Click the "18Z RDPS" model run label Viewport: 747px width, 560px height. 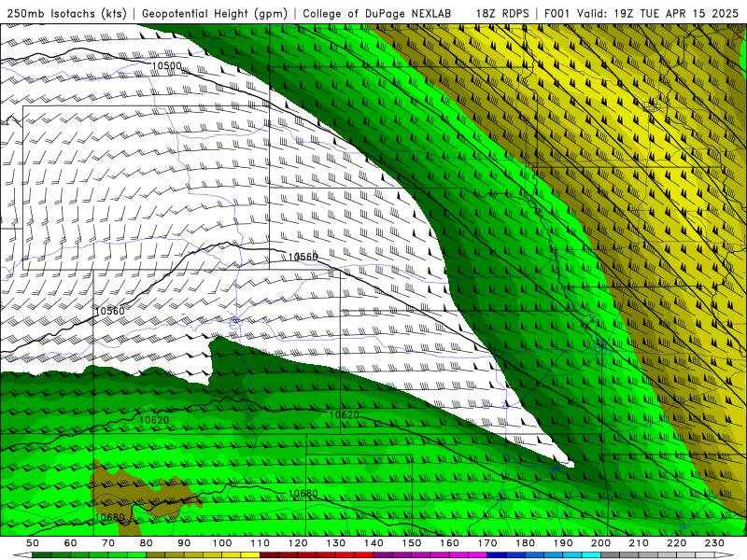click(502, 13)
